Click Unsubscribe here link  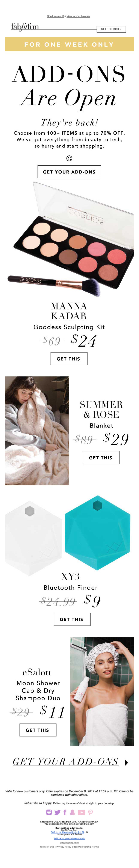pyautogui.click(x=69, y=842)
